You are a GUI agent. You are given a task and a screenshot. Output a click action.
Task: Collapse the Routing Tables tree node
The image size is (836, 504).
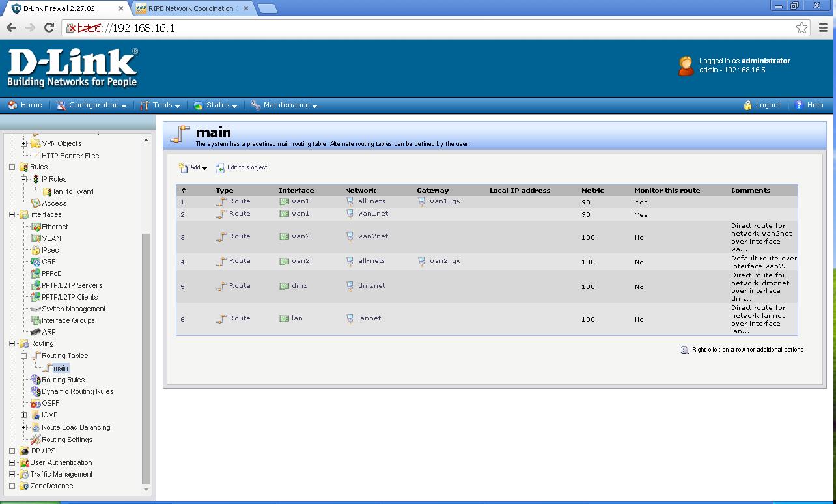tap(24, 356)
